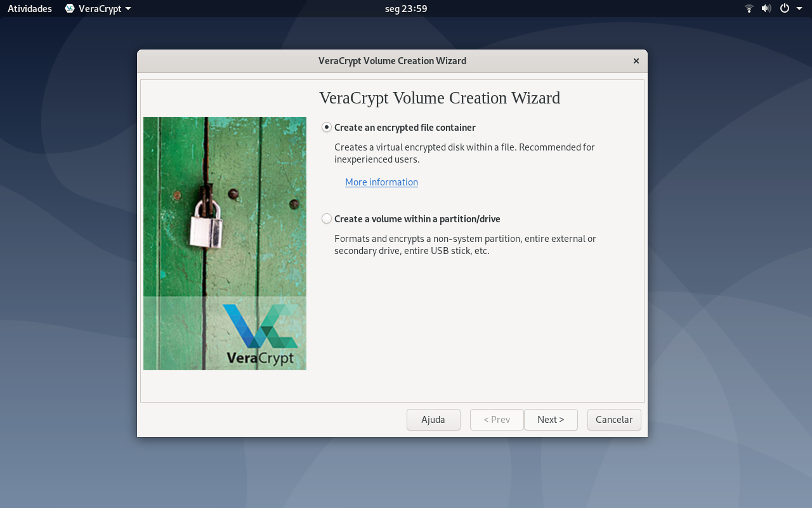Select Create a volume within a partition/drive
Viewport: 812px width, 508px height.
tap(411, 219)
